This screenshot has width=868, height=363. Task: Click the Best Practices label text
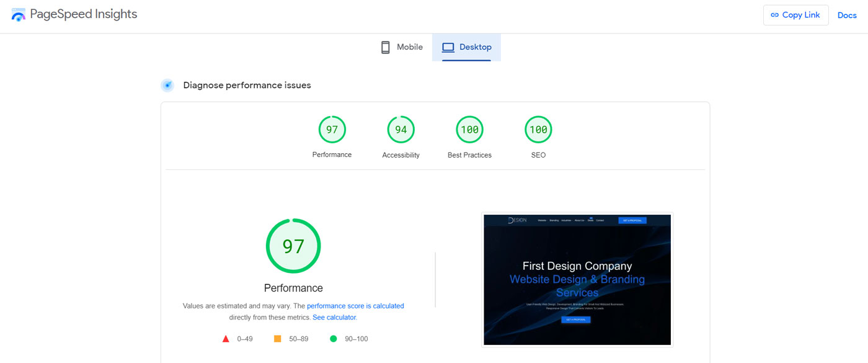tap(469, 155)
